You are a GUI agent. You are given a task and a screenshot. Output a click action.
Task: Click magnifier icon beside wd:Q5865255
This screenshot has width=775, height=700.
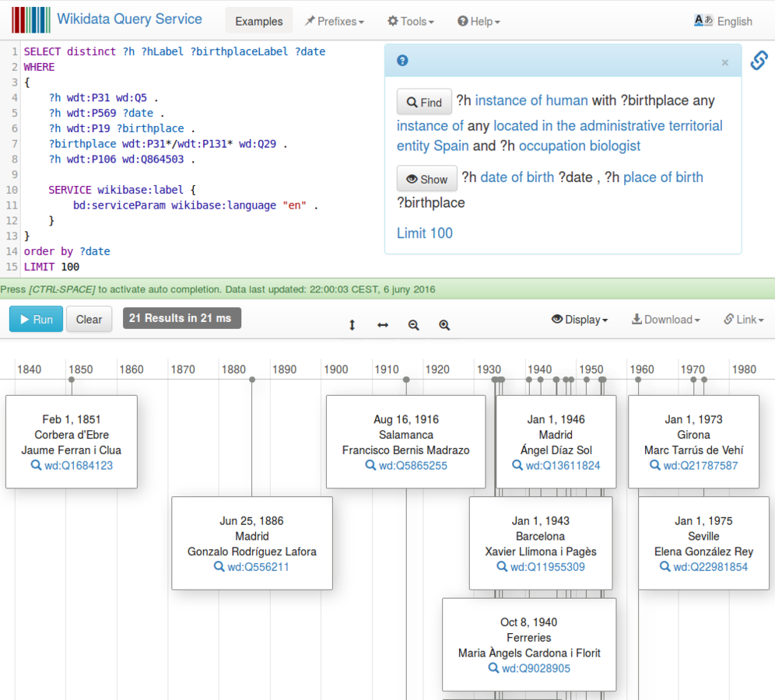(x=370, y=465)
